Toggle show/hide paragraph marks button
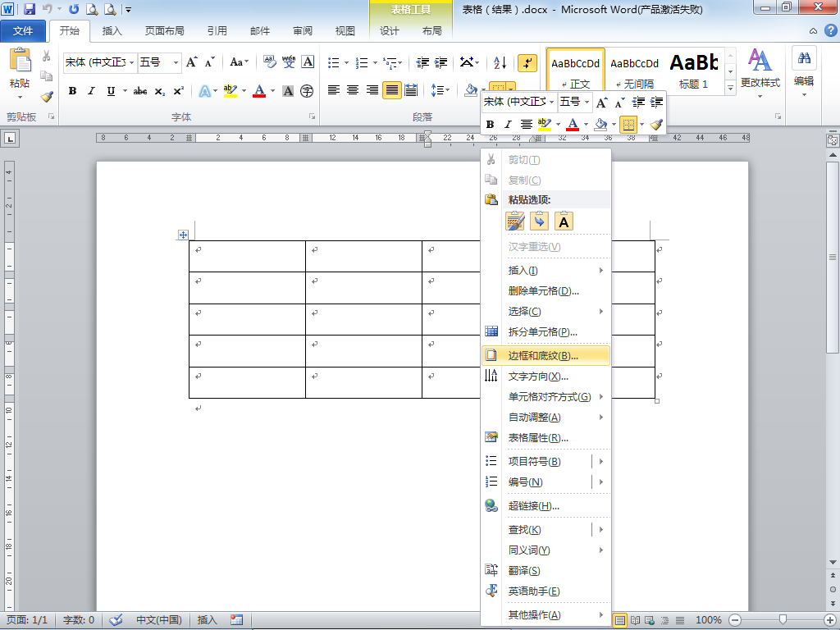Image resolution: width=840 pixels, height=630 pixels. 527,62
